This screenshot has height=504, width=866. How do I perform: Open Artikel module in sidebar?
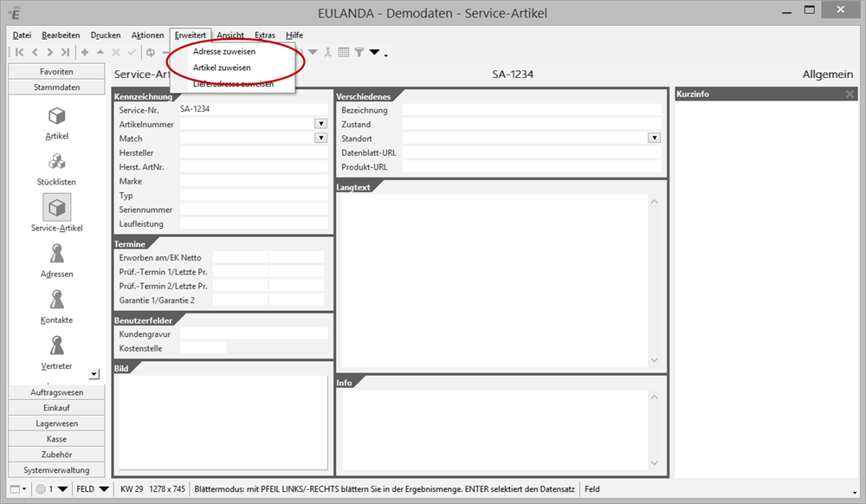click(57, 123)
